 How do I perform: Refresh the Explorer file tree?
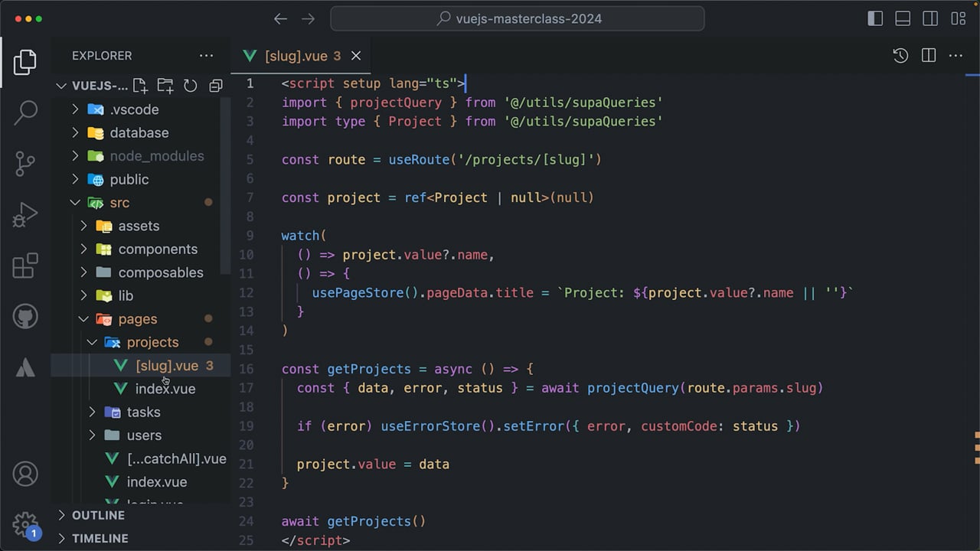point(191,86)
